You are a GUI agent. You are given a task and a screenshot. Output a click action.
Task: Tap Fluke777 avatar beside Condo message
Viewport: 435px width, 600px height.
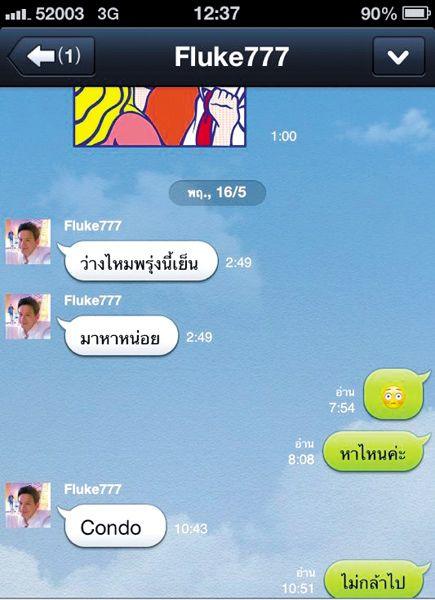tap(28, 505)
